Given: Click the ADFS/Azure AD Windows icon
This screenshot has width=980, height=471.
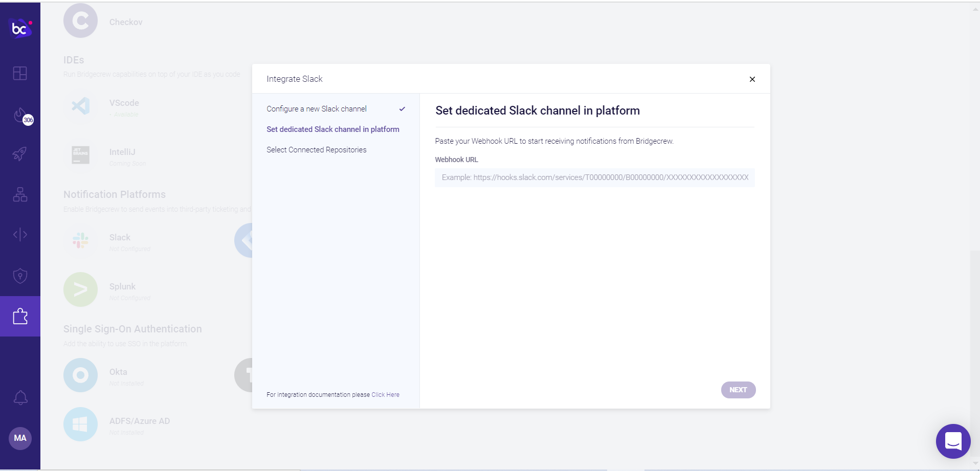Looking at the screenshot, I should (x=80, y=424).
